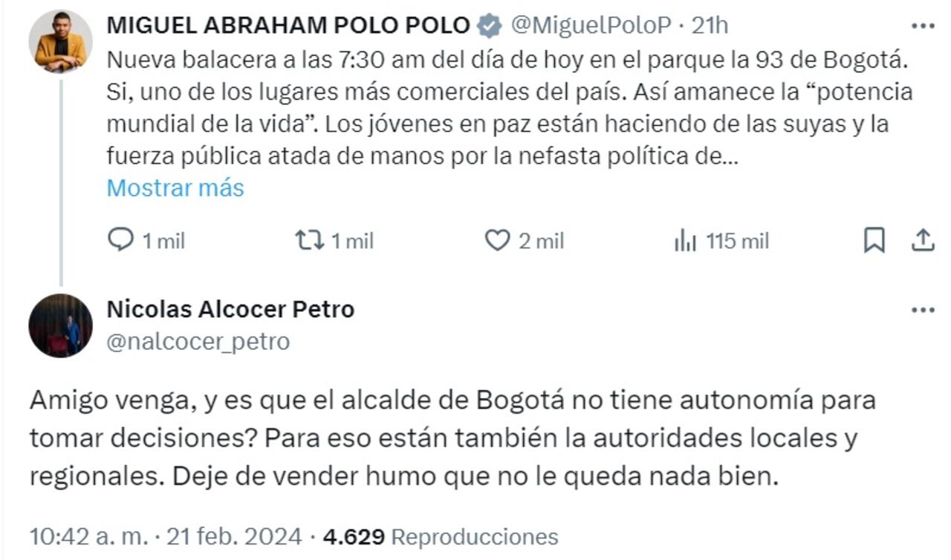Image resolution: width=951 pixels, height=560 pixels.
Task: Open the tweet timestamp showing 21h
Action: click(x=713, y=23)
